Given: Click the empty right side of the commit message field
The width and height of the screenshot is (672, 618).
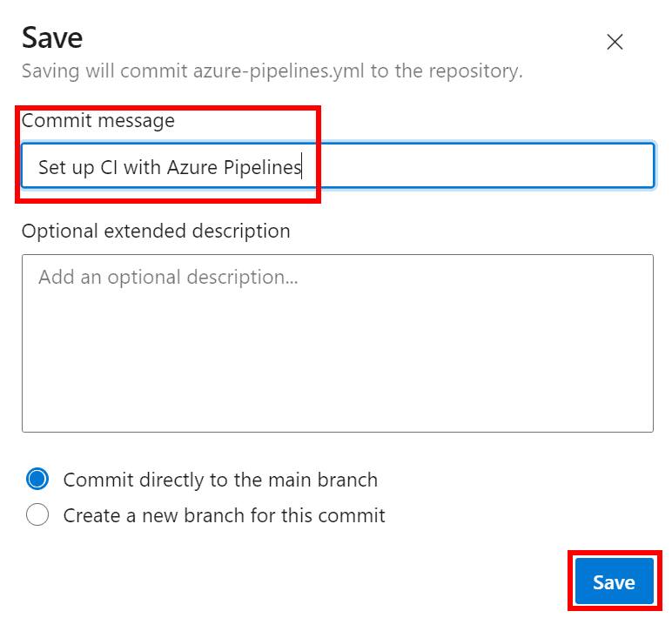Looking at the screenshot, I should click(522, 166).
